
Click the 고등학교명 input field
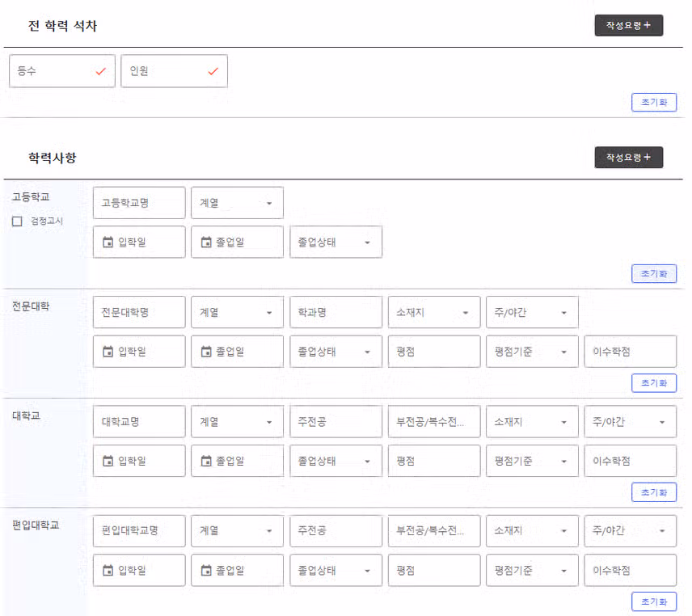(141, 205)
